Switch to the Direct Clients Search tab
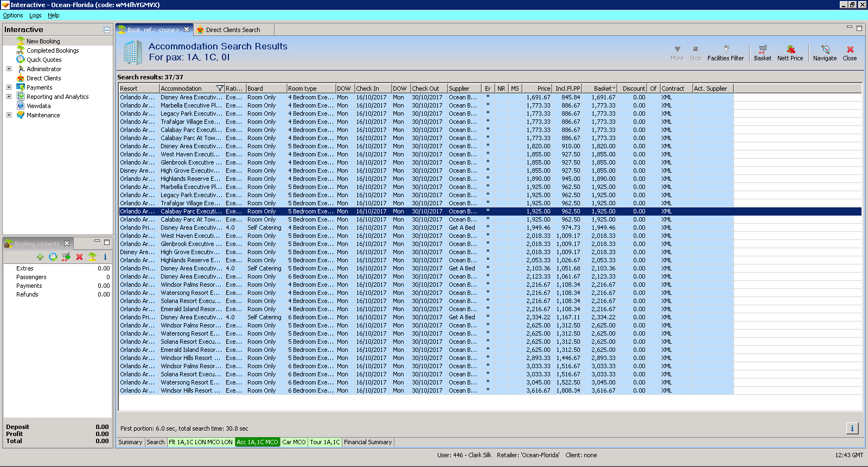This screenshot has width=868, height=467. point(232,30)
